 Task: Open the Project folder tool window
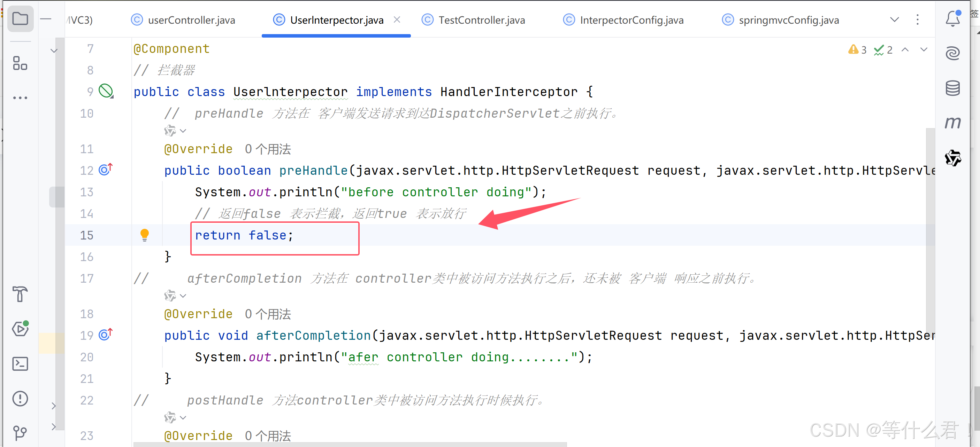[20, 18]
